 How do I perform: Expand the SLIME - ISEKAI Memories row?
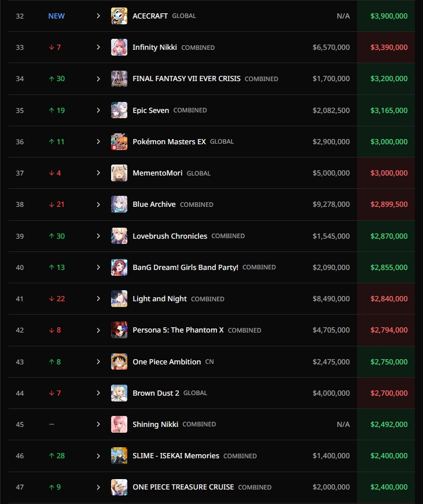[x=98, y=456]
